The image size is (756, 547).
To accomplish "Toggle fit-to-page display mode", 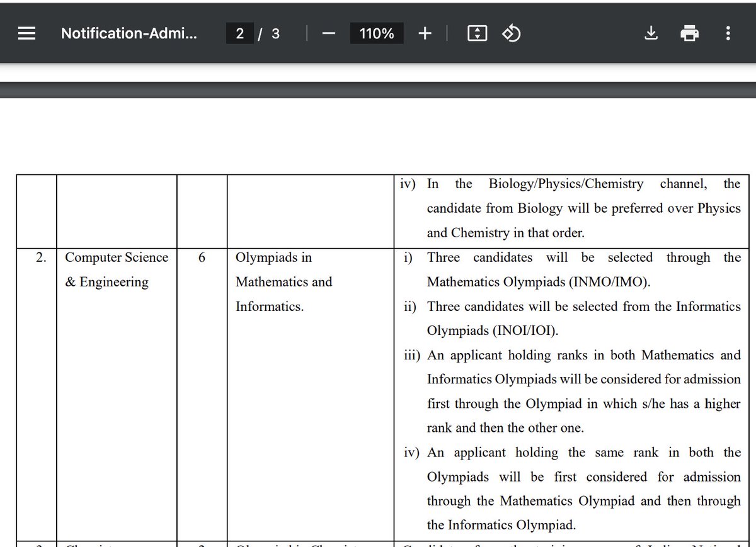I will pos(477,33).
